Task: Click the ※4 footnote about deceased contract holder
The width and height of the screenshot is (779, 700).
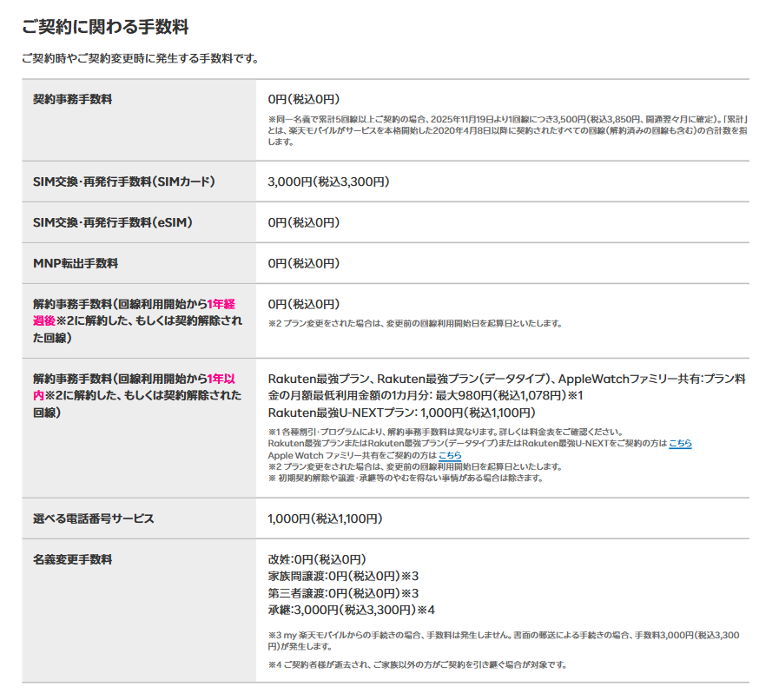Action: coord(417,665)
